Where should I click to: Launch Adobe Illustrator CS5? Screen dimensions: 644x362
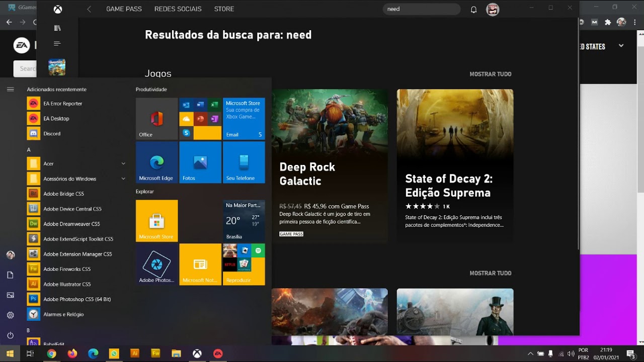[76, 285]
